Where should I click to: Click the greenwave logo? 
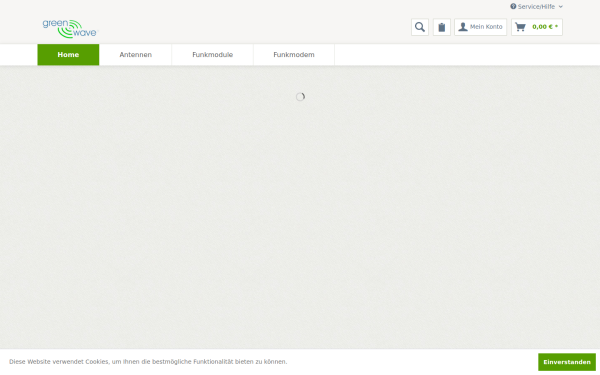tap(70, 29)
